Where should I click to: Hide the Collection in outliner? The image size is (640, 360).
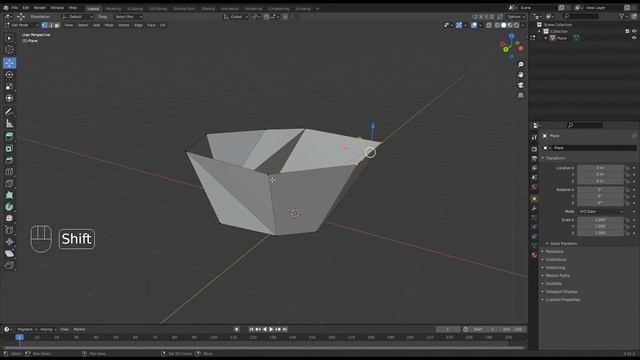(x=634, y=31)
